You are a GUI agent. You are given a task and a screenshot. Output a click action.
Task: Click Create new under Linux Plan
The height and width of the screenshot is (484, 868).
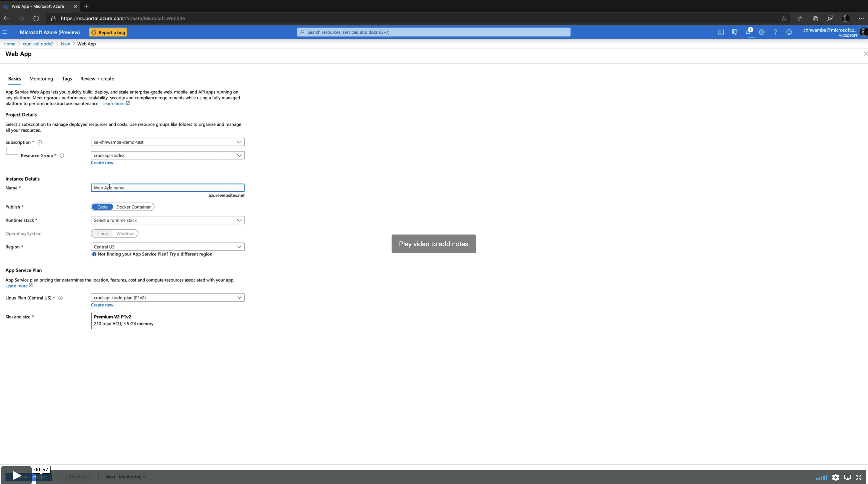102,305
